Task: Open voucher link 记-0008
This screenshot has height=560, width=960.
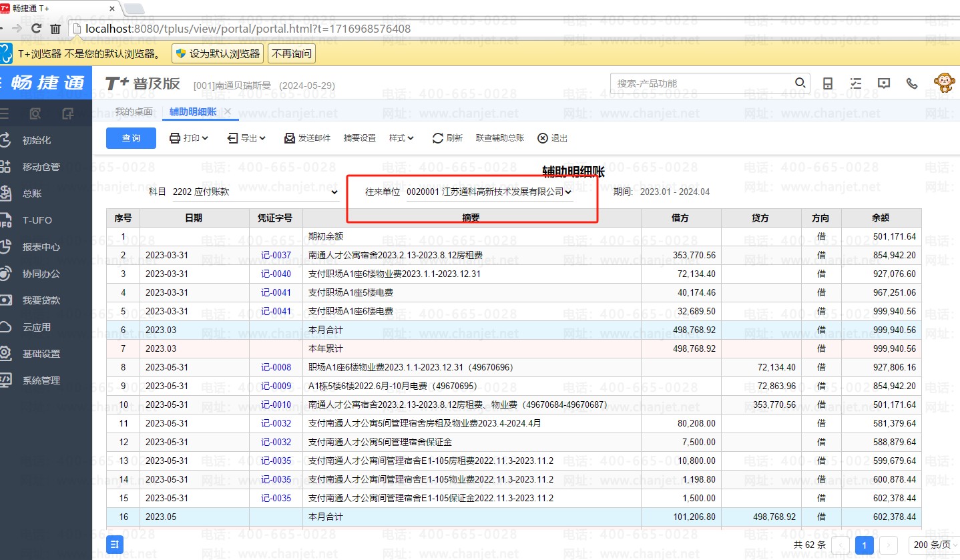Action: click(276, 367)
